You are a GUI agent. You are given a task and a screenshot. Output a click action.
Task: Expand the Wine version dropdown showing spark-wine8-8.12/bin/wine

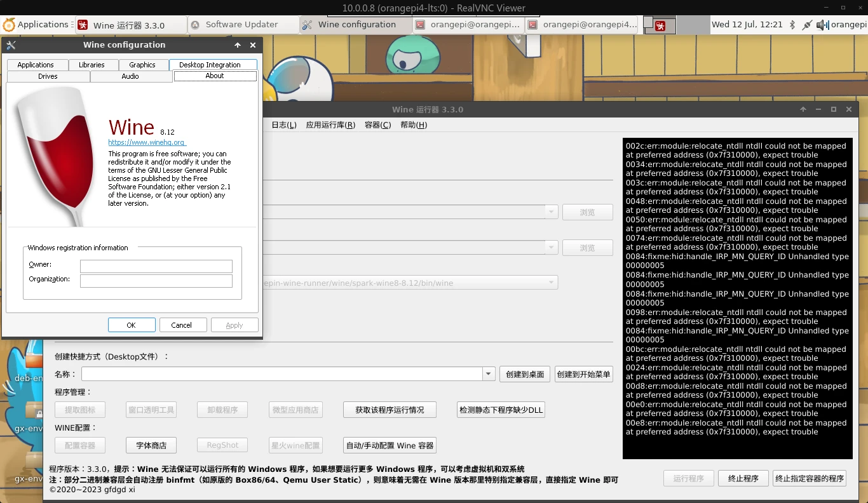pyautogui.click(x=550, y=283)
